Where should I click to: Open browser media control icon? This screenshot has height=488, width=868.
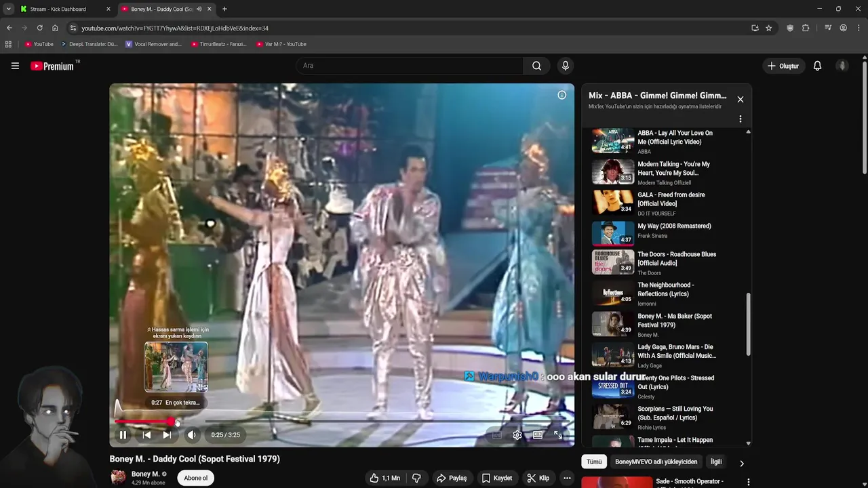pos(828,28)
